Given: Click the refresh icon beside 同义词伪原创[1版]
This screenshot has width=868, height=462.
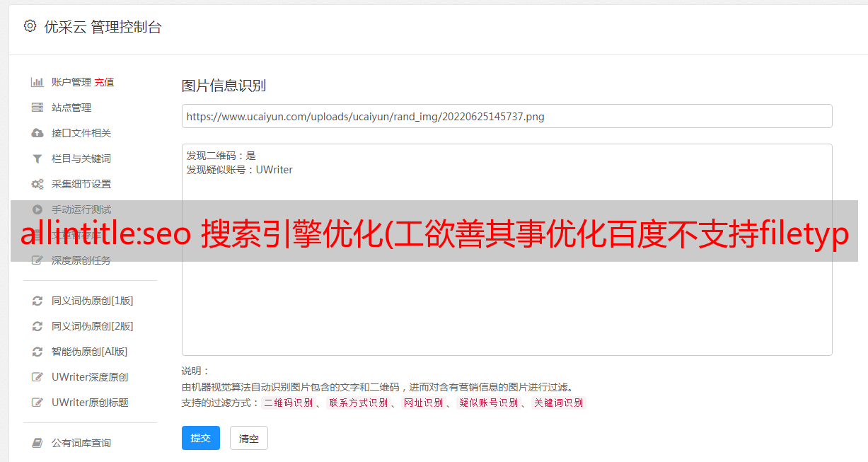Looking at the screenshot, I should pos(37,301).
